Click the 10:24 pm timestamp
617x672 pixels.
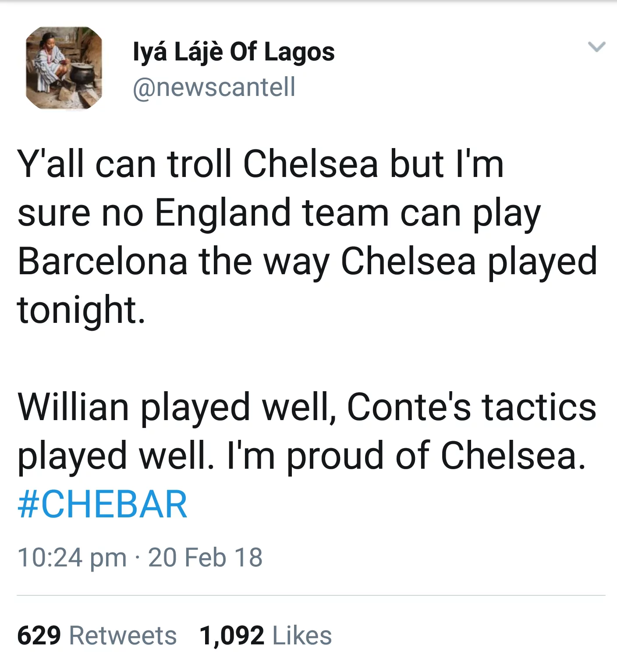coord(72,557)
